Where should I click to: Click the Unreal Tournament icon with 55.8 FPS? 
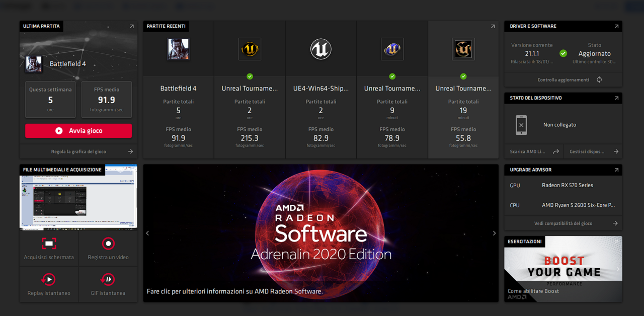[x=463, y=49]
